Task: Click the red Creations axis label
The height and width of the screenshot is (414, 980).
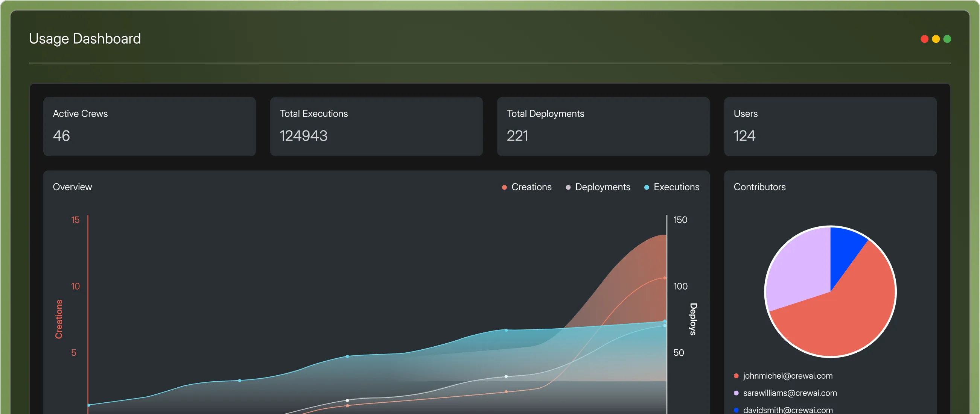Action: [59, 318]
